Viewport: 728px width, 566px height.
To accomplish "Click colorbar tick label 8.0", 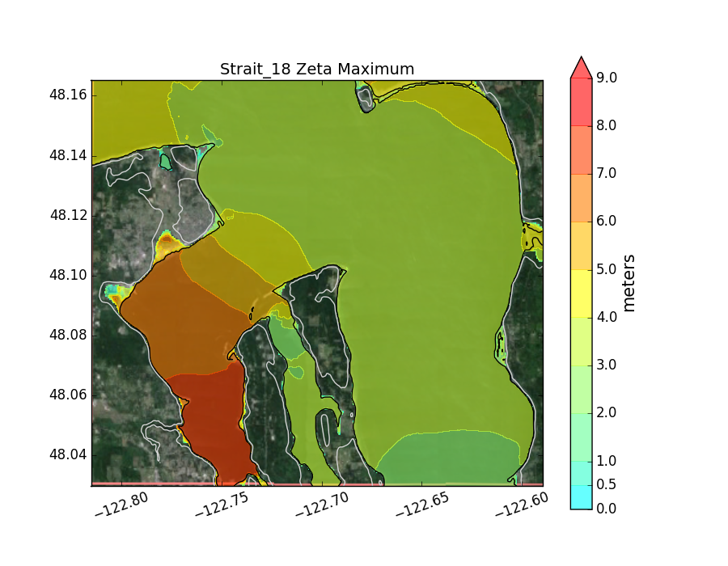I will pyautogui.click(x=607, y=125).
